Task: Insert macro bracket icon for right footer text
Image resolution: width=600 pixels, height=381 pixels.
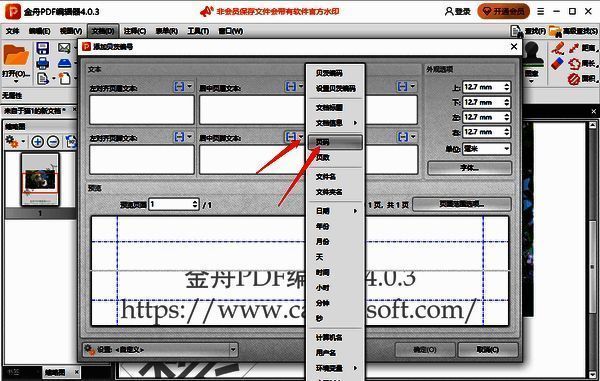Action: point(403,137)
